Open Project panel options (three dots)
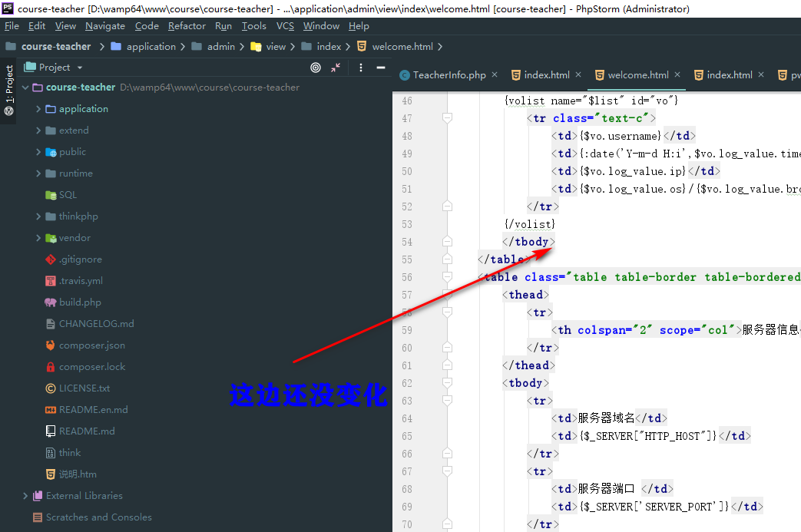 coord(361,68)
